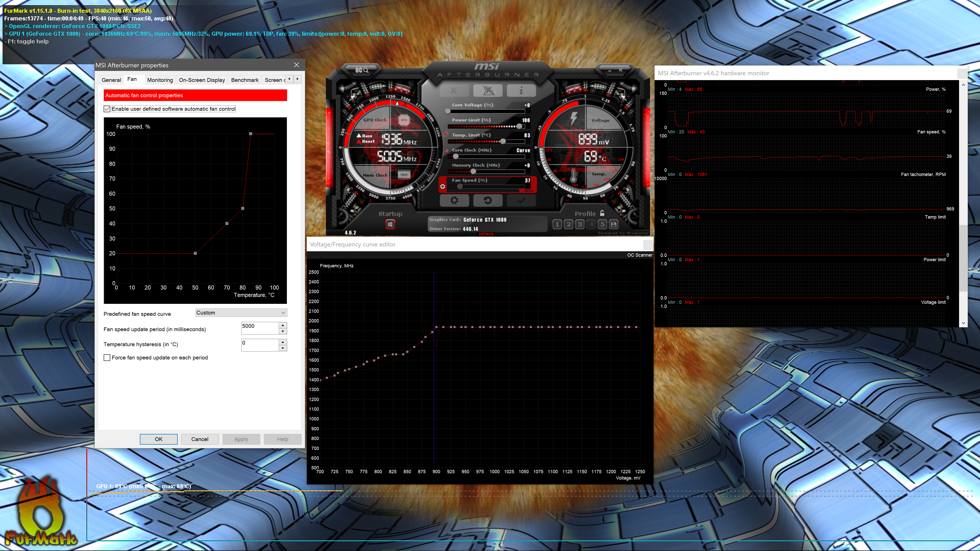Viewport: 980px width, 551px height.
Task: Click the Memory Clock slider handle
Action: pos(473,171)
